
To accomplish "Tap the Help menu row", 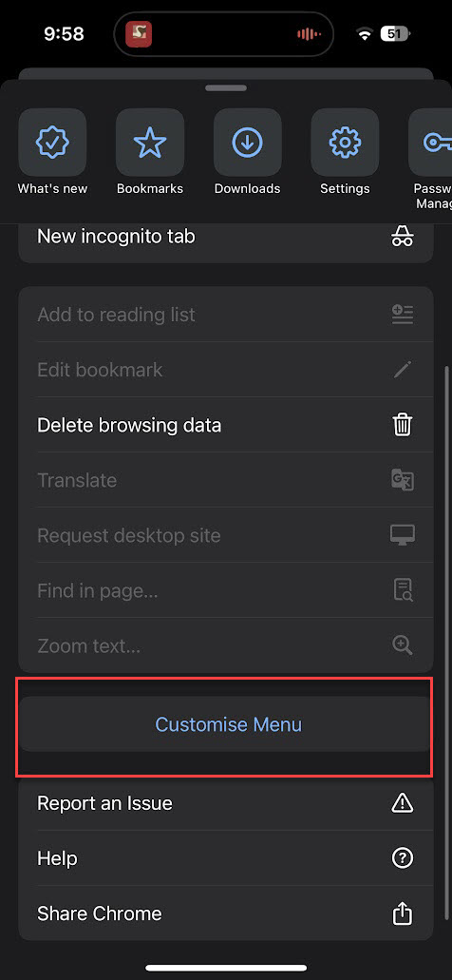I will point(226,858).
